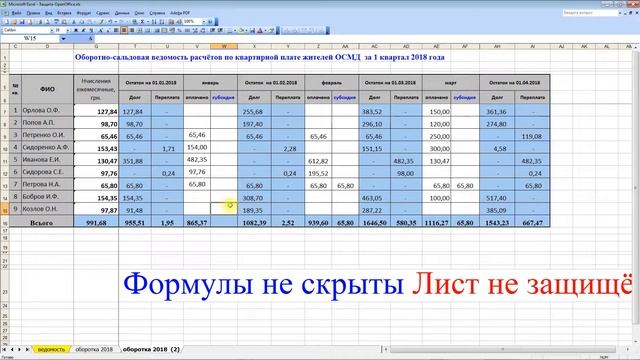This screenshot has width=640, height=360.
Task: Click the help question input field
Action: click(590, 13)
